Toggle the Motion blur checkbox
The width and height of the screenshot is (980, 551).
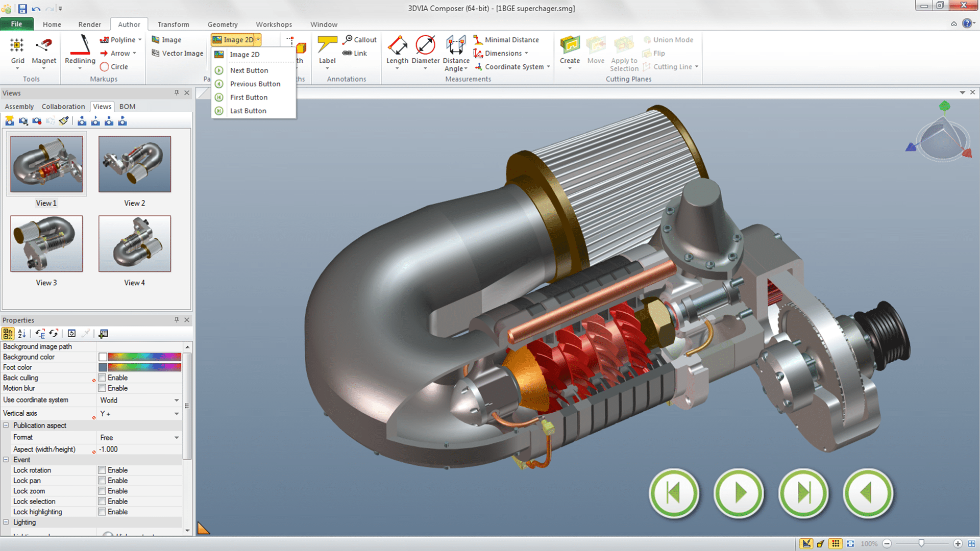(103, 388)
